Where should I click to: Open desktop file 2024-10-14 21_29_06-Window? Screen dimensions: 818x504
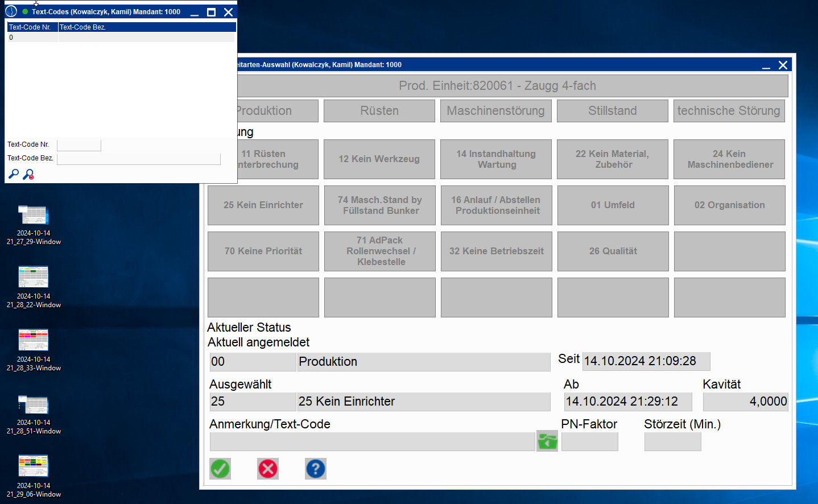(34, 466)
